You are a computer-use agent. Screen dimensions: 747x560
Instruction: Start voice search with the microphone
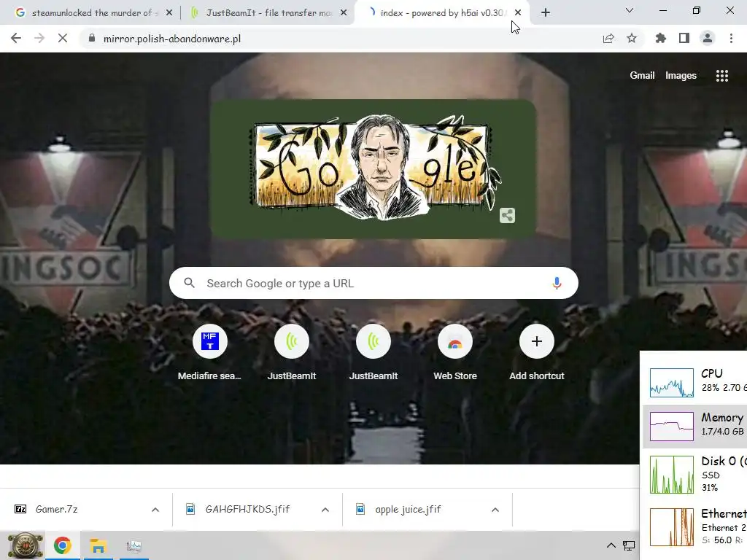(557, 284)
